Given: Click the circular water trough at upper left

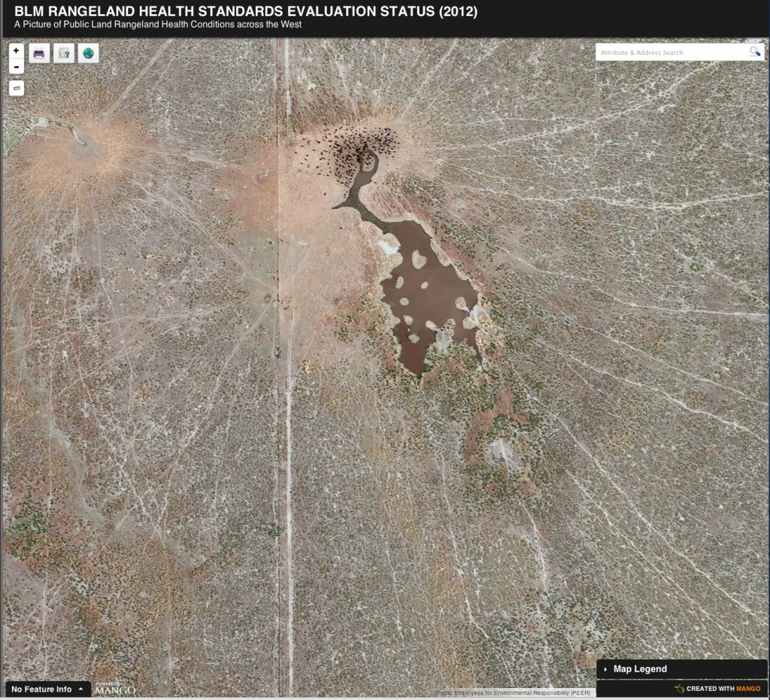Looking at the screenshot, I should [x=82, y=141].
